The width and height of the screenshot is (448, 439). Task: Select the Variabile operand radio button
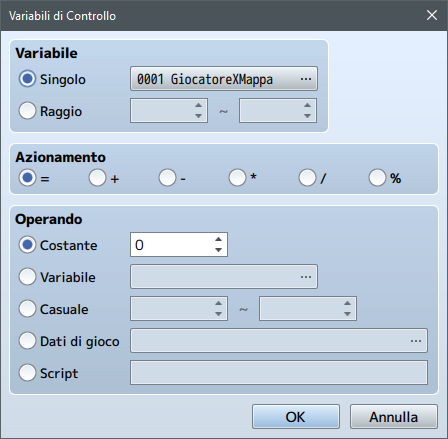click(27, 277)
